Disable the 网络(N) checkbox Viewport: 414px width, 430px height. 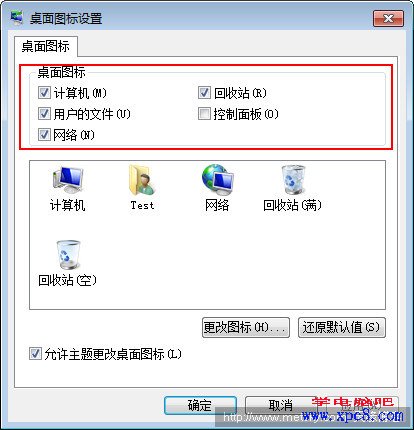[x=44, y=135]
